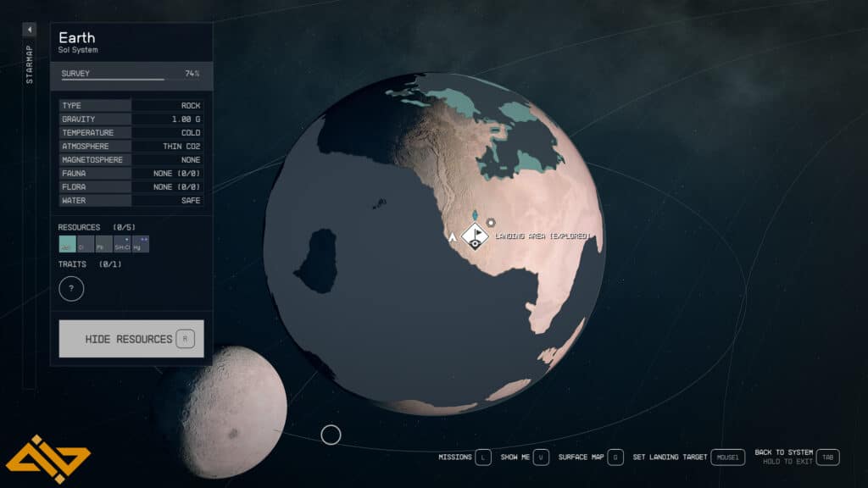
Task: Click Back to System Tab prompt
Action: click(x=797, y=457)
